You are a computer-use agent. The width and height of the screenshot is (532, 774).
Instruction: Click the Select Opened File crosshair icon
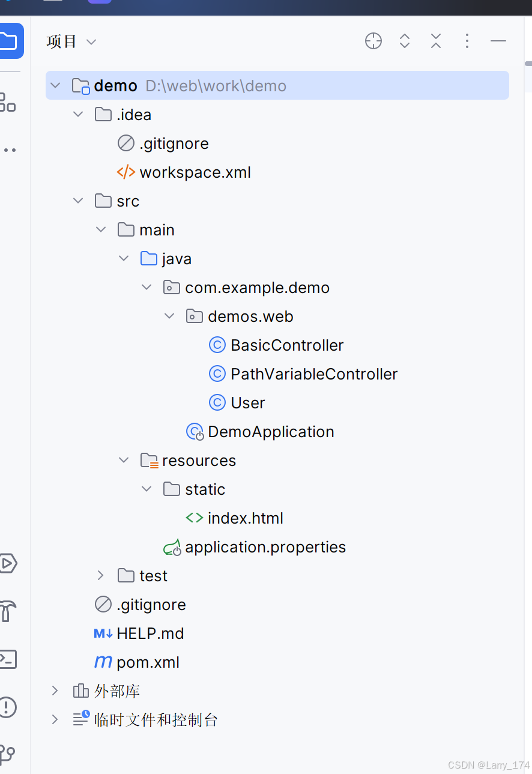[x=373, y=41]
